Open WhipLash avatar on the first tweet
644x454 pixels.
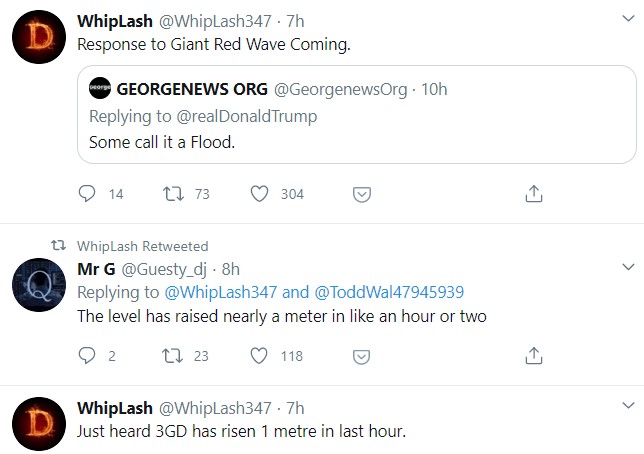pos(39,40)
